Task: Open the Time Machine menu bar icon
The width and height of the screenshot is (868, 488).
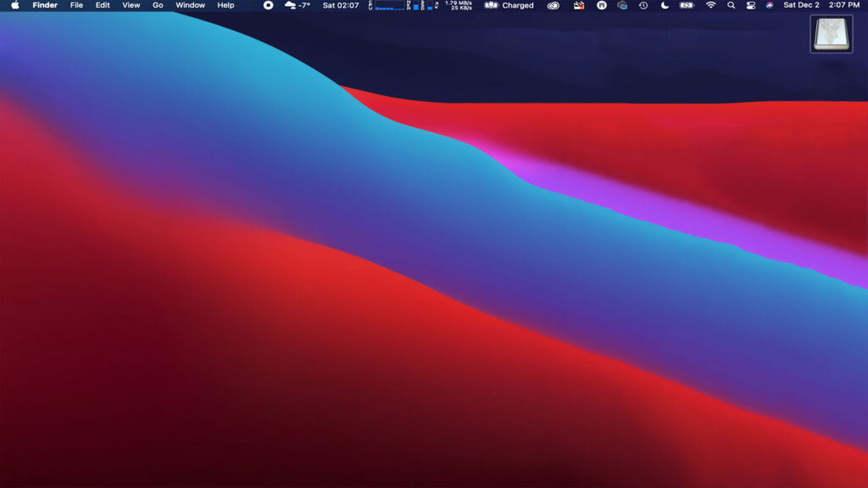Action: tap(643, 5)
